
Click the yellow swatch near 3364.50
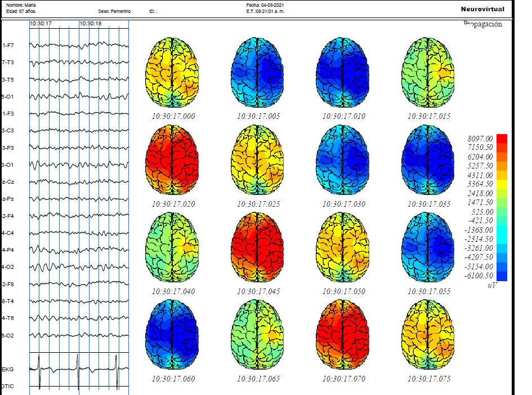coord(502,184)
